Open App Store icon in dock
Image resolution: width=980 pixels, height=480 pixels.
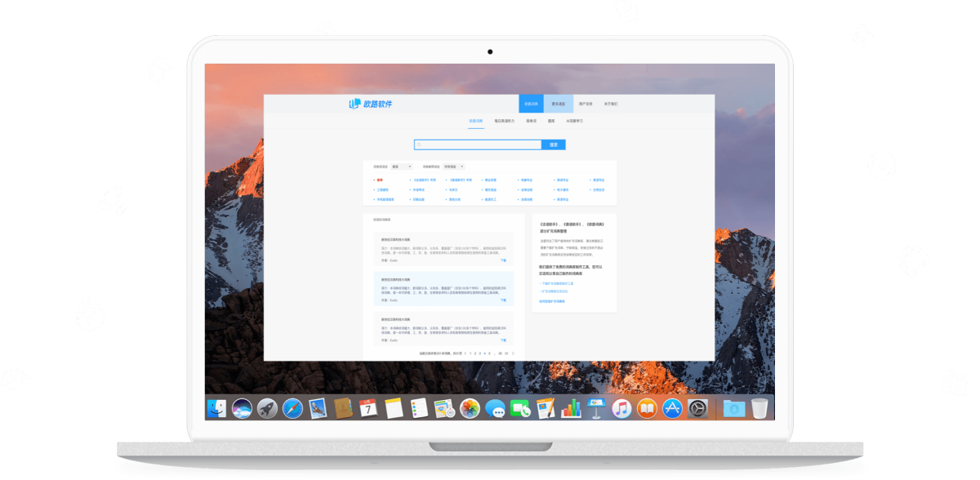click(x=672, y=408)
